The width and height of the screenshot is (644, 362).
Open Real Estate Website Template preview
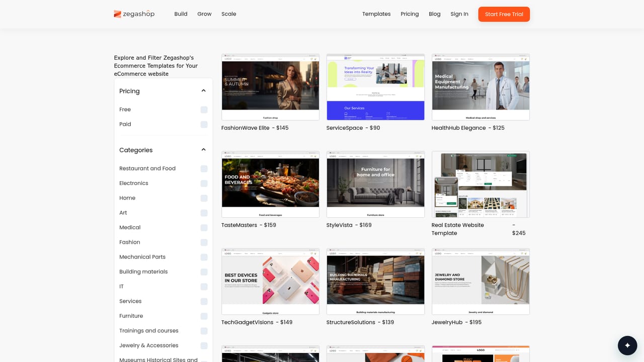click(x=480, y=184)
